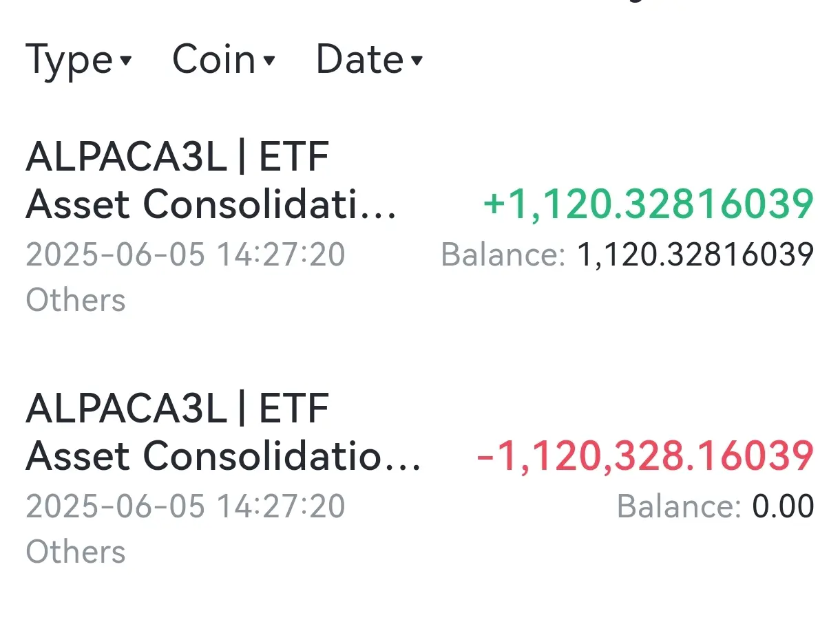Image resolution: width=840 pixels, height=624 pixels.
Task: Click the green +1,120.32816039 amount
Action: [648, 205]
